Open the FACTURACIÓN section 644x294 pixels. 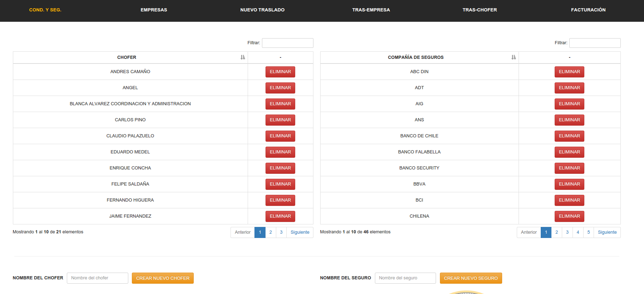[588, 10]
